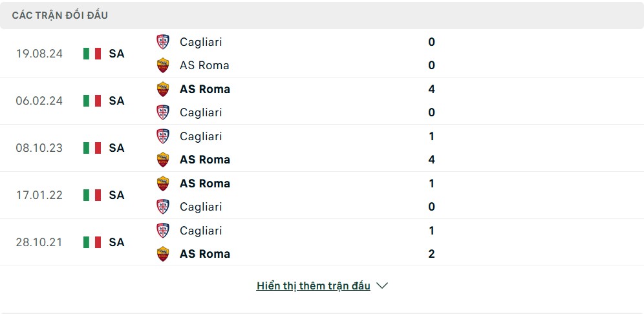644x314 pixels.
Task: Select bold AS Roma name in 17.01.22 match
Action: point(205,183)
